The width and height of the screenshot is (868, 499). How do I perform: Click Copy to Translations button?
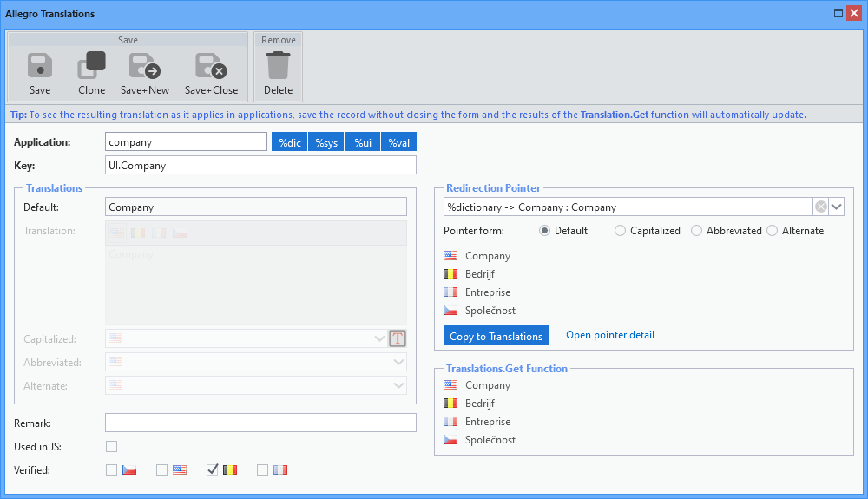click(x=496, y=336)
